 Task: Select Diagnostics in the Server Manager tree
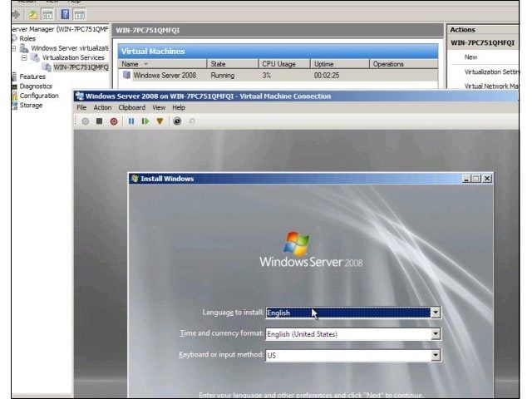tap(36, 86)
